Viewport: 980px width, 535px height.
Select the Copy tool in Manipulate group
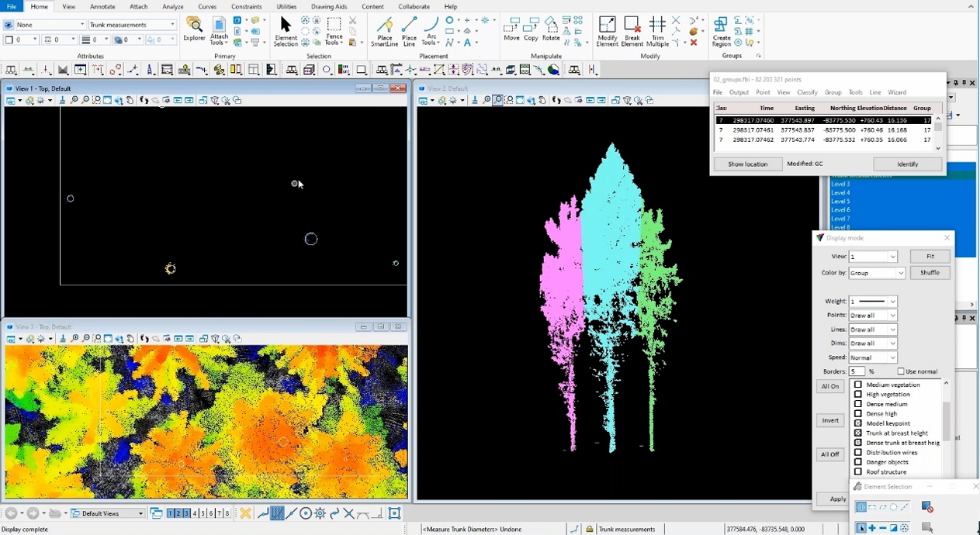pos(531,29)
